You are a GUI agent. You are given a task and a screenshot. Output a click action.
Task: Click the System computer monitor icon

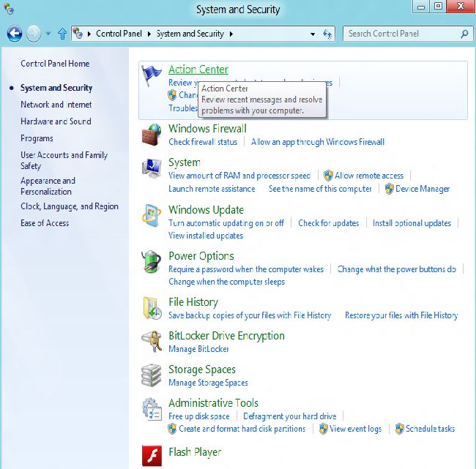point(152,168)
